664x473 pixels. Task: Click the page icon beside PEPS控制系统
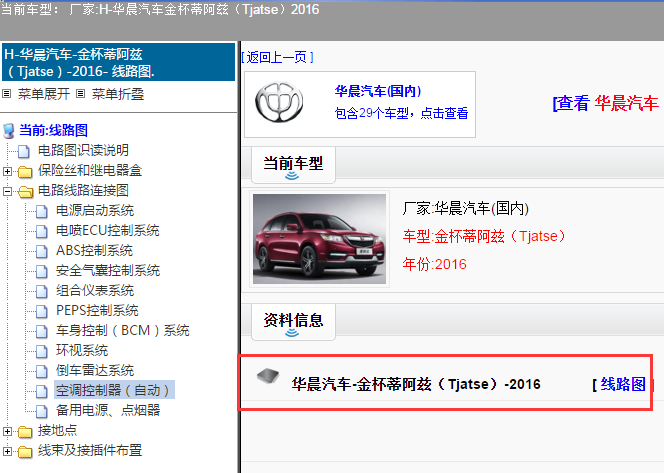coord(42,311)
